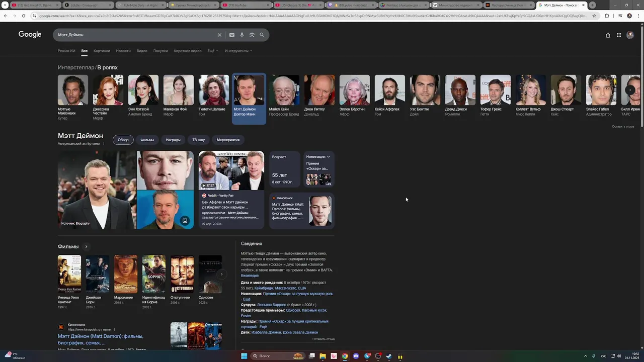Click the share icon near top right
This screenshot has width=644, height=362.
point(608,35)
